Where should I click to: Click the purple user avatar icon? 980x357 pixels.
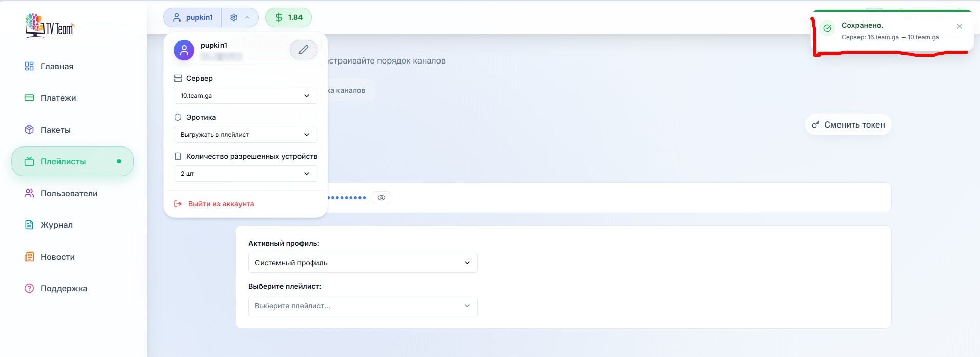[184, 50]
